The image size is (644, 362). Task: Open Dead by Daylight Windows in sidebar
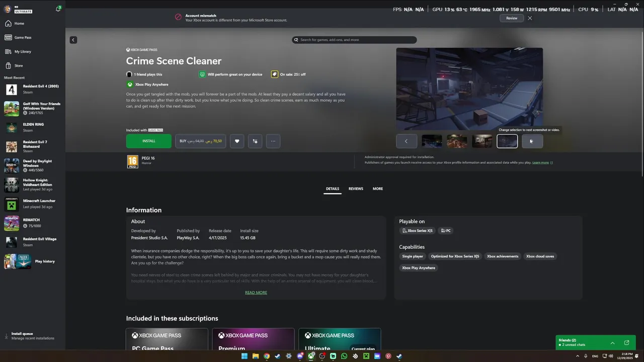33,166
